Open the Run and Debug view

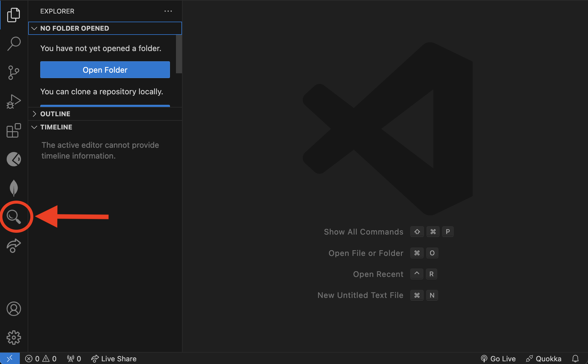coord(14,102)
